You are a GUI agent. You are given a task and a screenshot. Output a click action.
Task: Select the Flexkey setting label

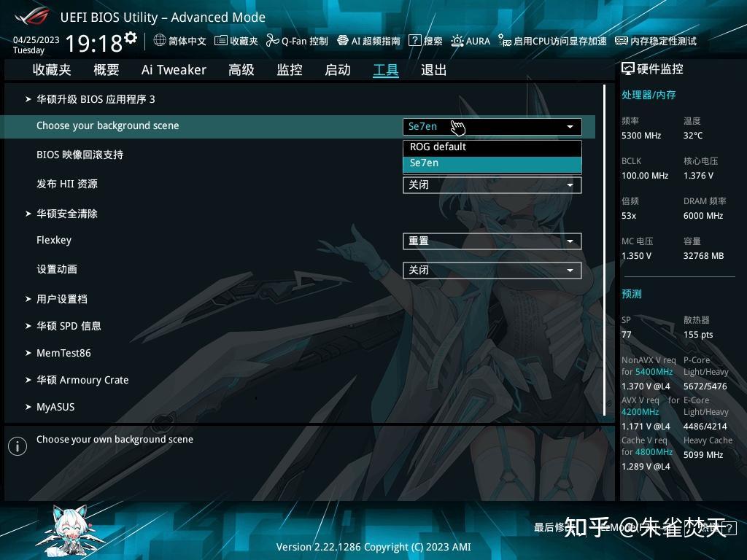pyautogui.click(x=54, y=240)
